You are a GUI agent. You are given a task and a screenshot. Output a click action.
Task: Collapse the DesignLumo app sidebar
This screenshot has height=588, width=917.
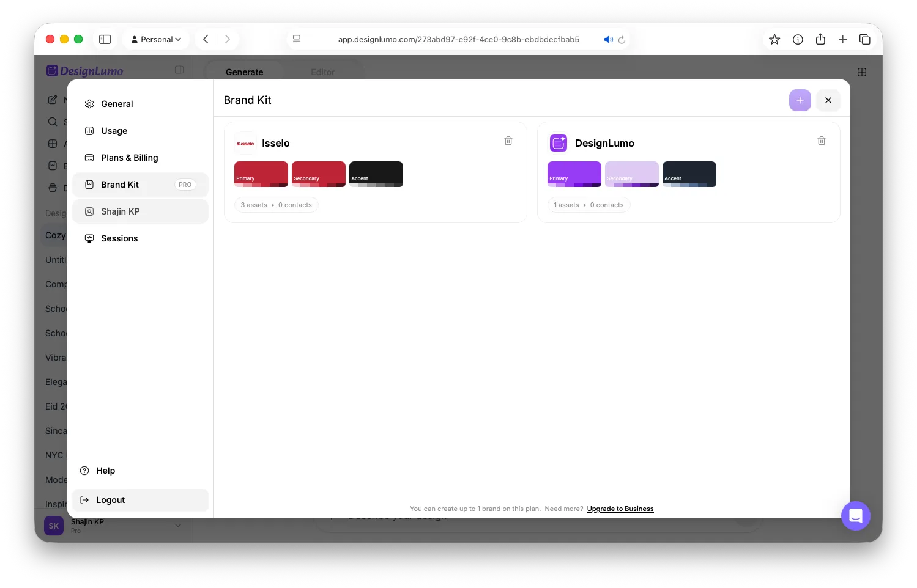179,70
